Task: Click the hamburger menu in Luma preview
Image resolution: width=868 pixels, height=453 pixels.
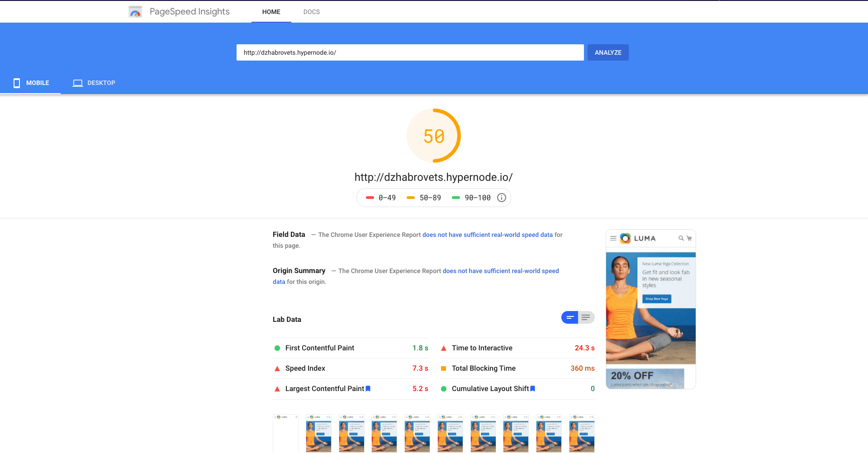Action: tap(613, 238)
